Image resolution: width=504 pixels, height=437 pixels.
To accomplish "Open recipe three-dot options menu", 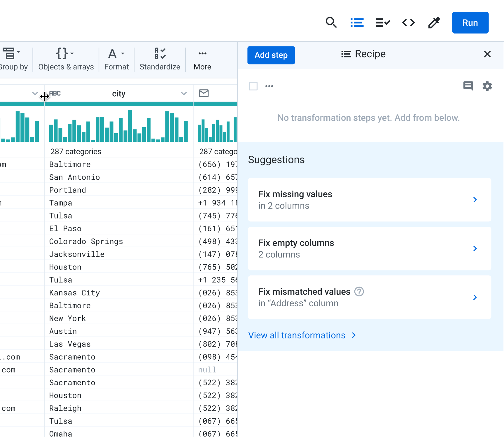I will pyautogui.click(x=269, y=86).
